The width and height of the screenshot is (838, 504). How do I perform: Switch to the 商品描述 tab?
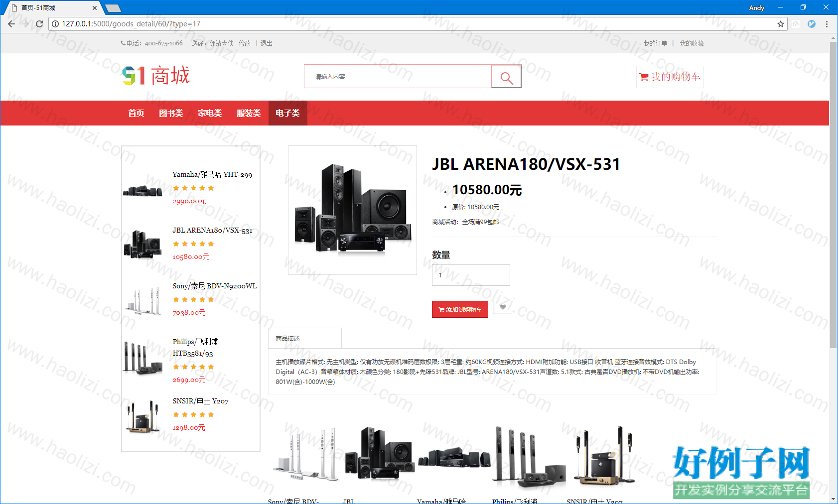[305, 338]
